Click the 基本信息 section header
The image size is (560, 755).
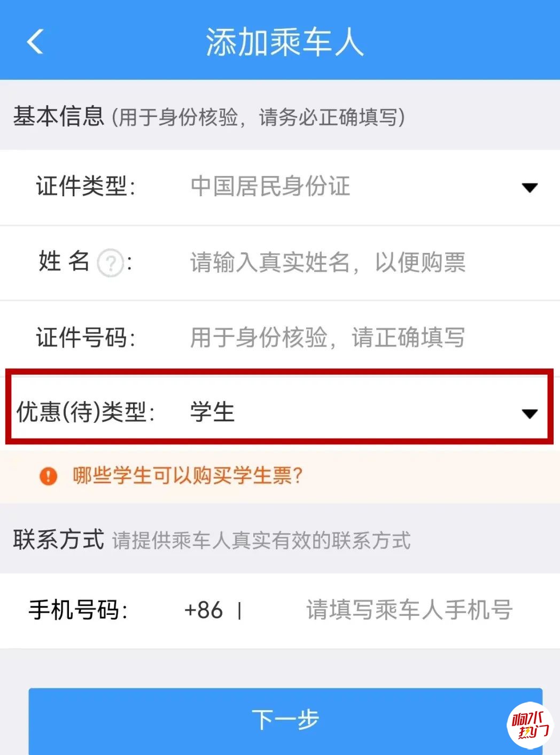(59, 116)
